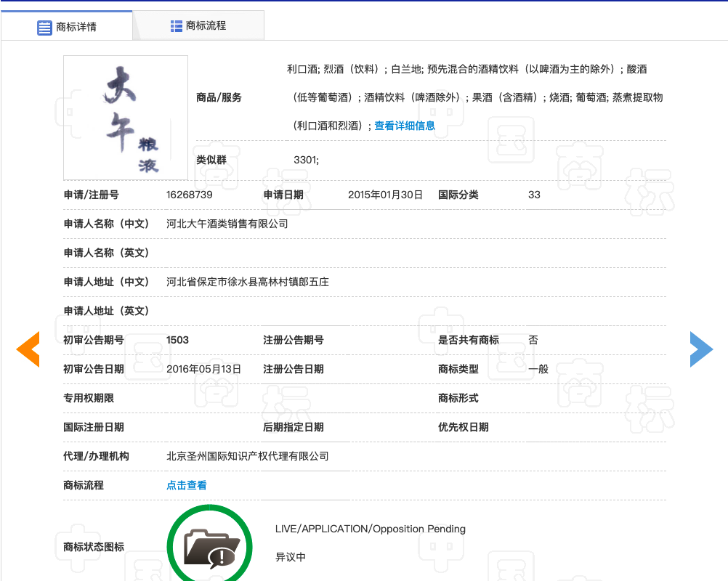Image resolution: width=728 pixels, height=581 pixels.
Task: Click the LIVE/APPLICATION/Opposition Pending status text
Action: (370, 529)
